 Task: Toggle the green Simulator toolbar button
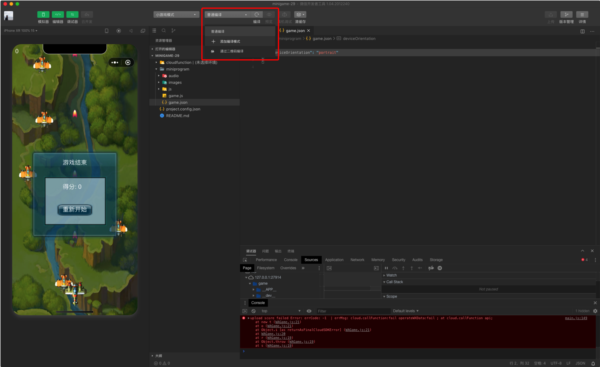43,15
